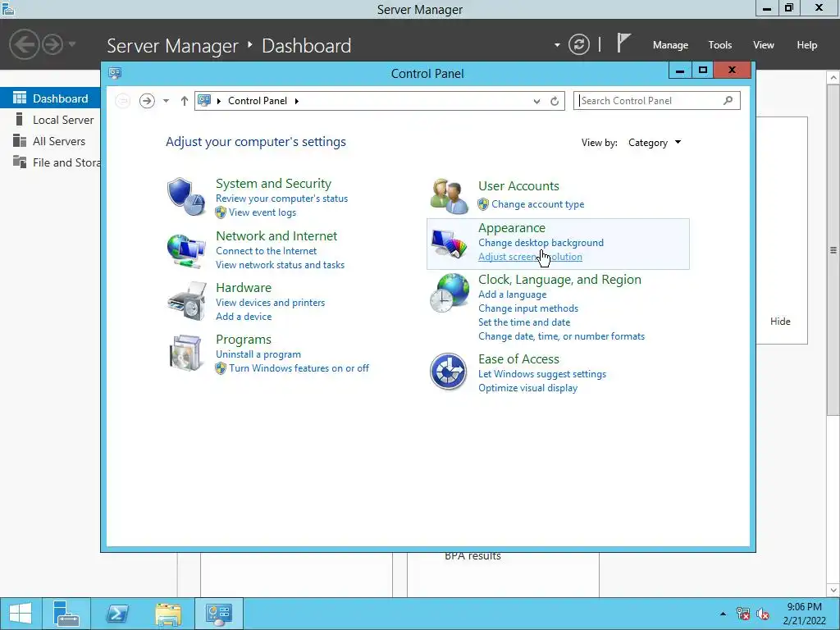The height and width of the screenshot is (630, 840).
Task: Open the Server Manager navigation history dropdown
Action: tap(72, 44)
